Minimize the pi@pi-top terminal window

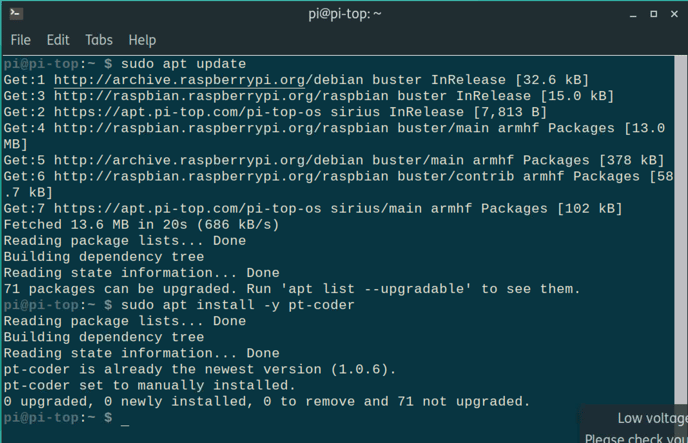[633, 14]
